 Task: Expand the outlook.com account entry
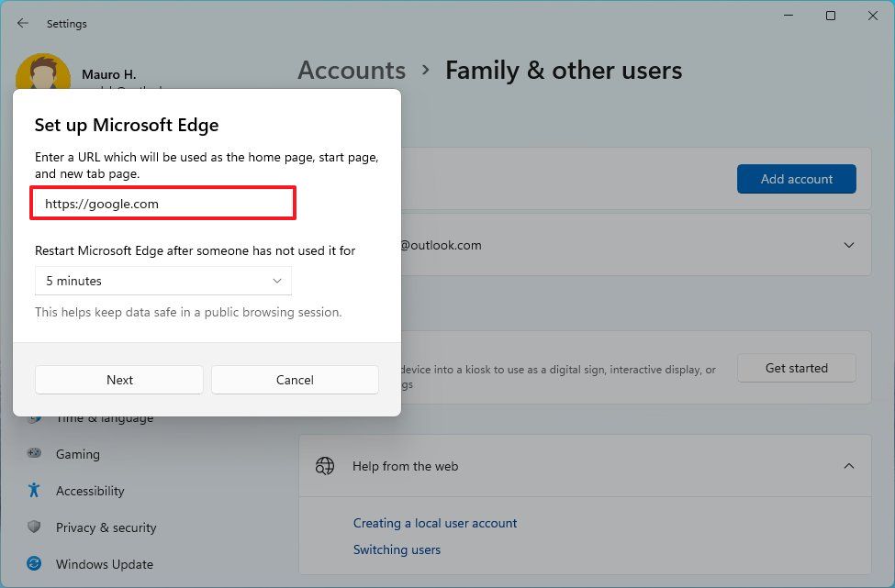(848, 245)
